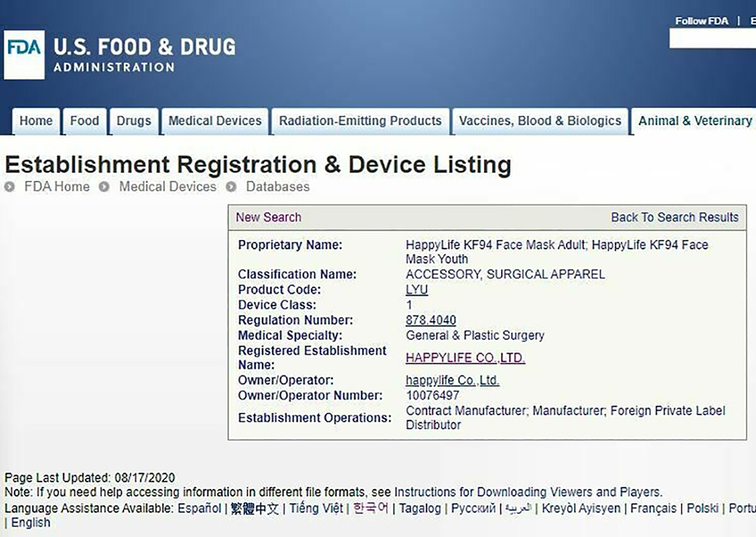Select Polski language assistance
Viewport: 756px width, 537px height.
click(x=702, y=509)
